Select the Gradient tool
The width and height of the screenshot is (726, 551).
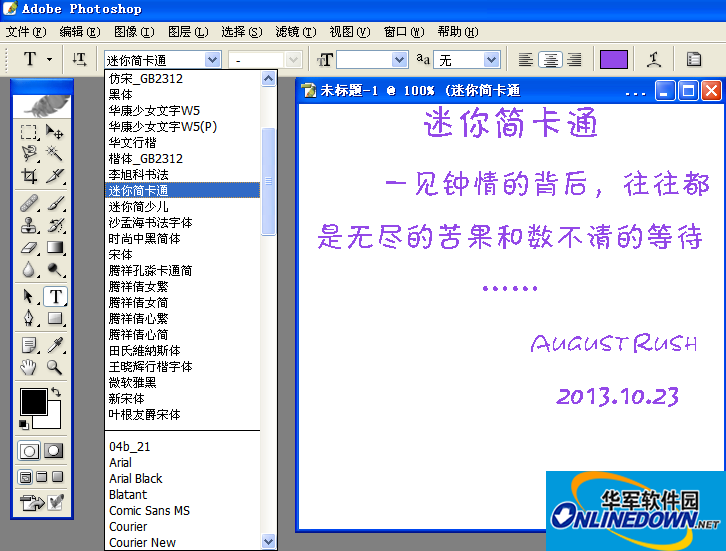tap(55, 247)
